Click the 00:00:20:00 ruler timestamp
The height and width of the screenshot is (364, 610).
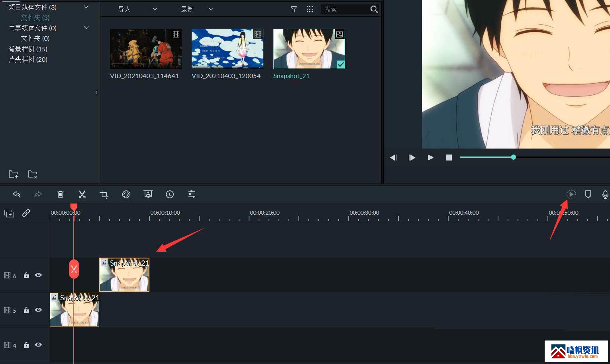265,213
